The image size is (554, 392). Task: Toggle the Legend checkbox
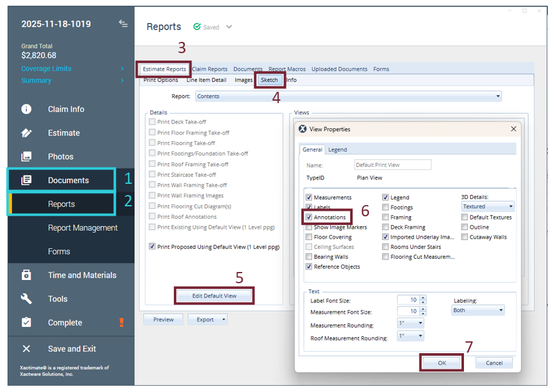tap(385, 198)
